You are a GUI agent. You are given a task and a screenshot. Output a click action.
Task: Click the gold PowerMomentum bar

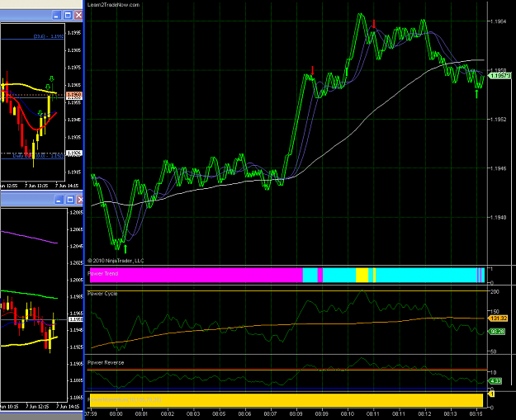coord(286,400)
